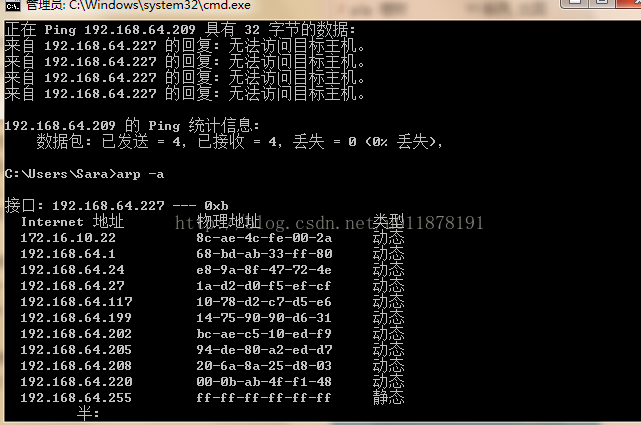The width and height of the screenshot is (641, 425).
Task: Click IP address 192.168.64.24
Action: tap(72, 269)
